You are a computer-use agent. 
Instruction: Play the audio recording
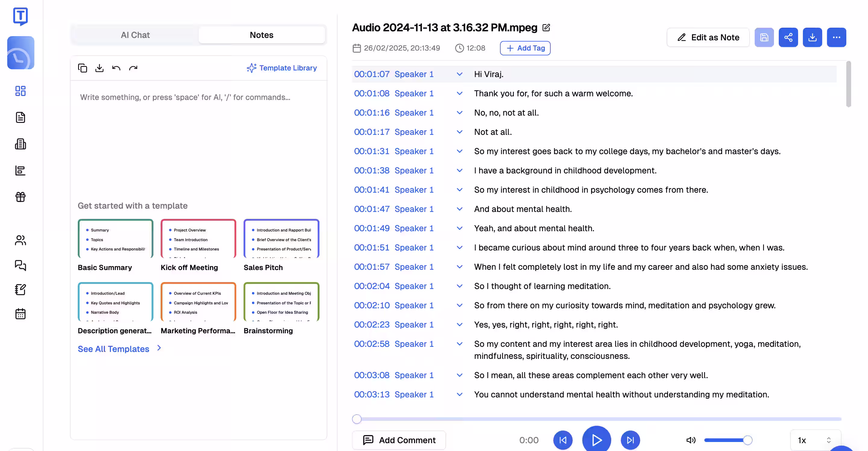(x=596, y=440)
